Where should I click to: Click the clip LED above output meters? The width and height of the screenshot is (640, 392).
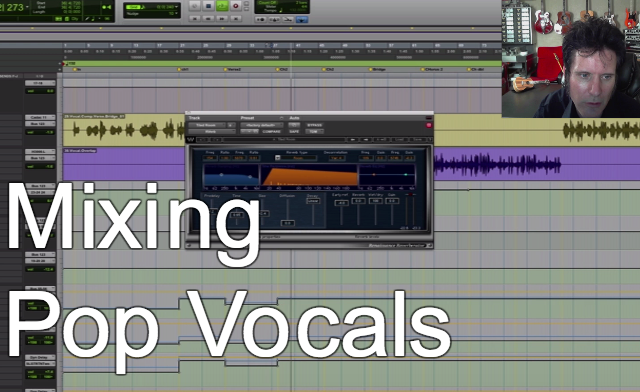tap(410, 194)
